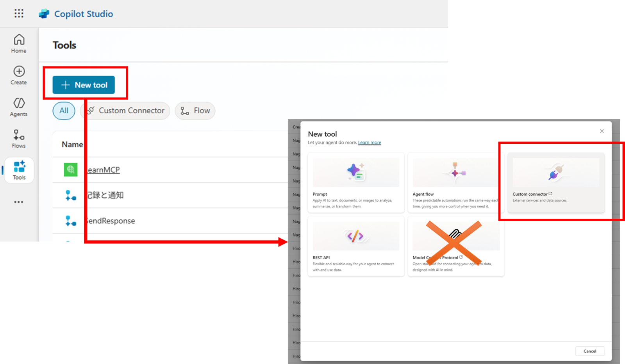Click the external link icon beside Custom connector

550,194
